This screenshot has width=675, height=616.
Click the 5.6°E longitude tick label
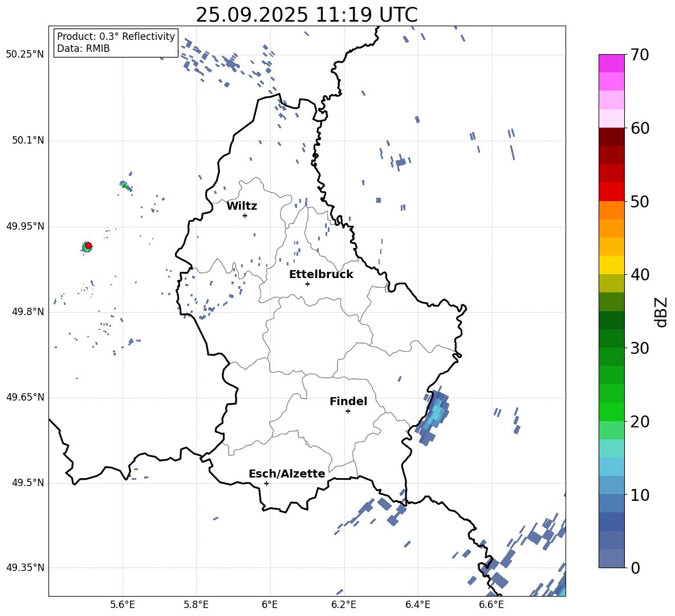pos(122,605)
